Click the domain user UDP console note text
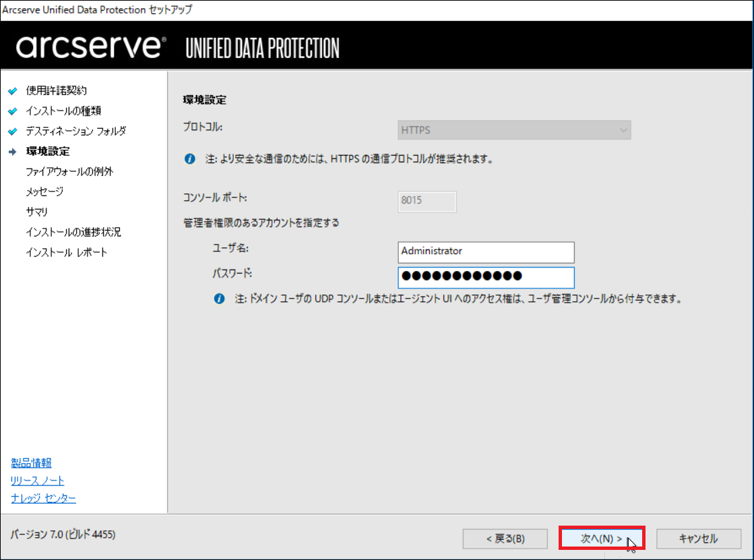Screen dimensions: 754x560 pyautogui.click(x=458, y=299)
